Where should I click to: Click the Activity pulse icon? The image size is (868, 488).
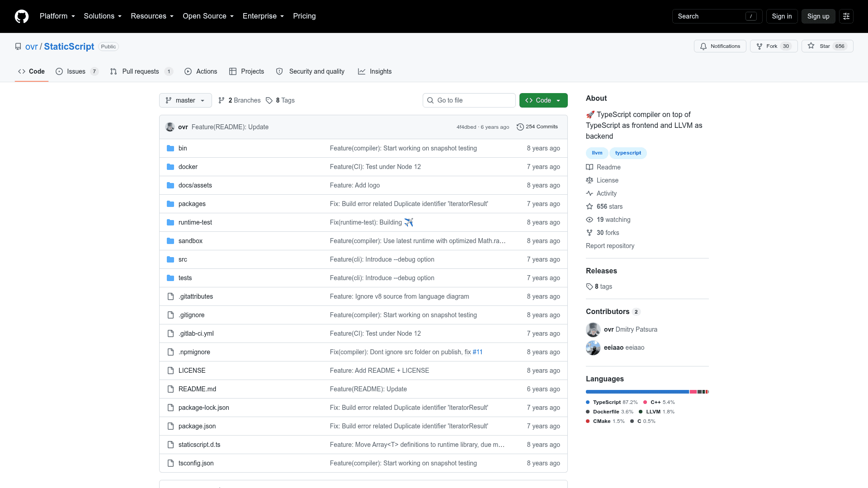coord(590,193)
